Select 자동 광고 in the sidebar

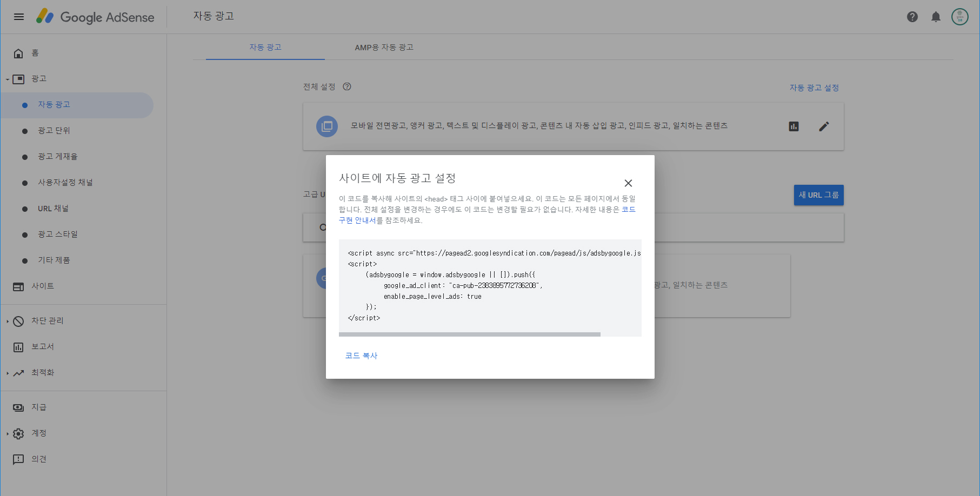click(77, 105)
